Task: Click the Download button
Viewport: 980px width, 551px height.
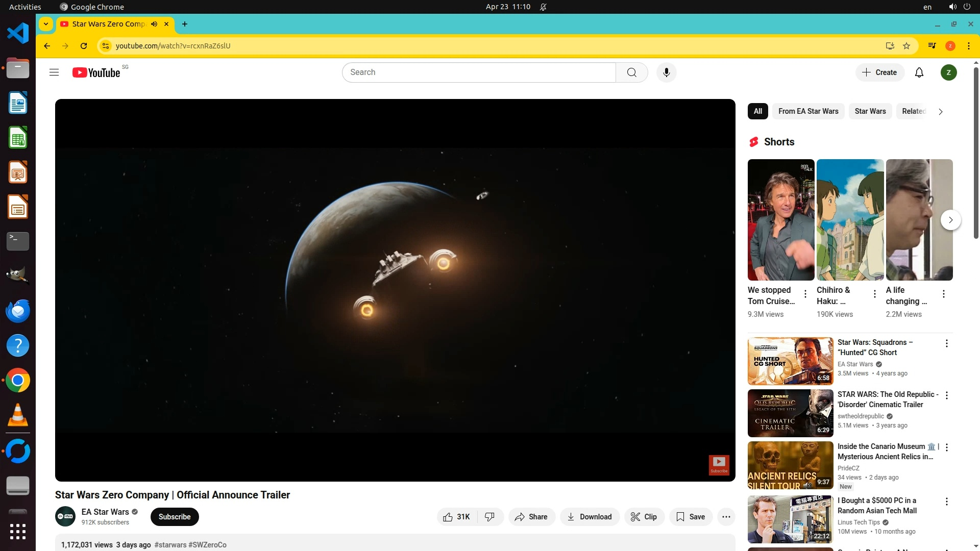Action: coord(590,517)
